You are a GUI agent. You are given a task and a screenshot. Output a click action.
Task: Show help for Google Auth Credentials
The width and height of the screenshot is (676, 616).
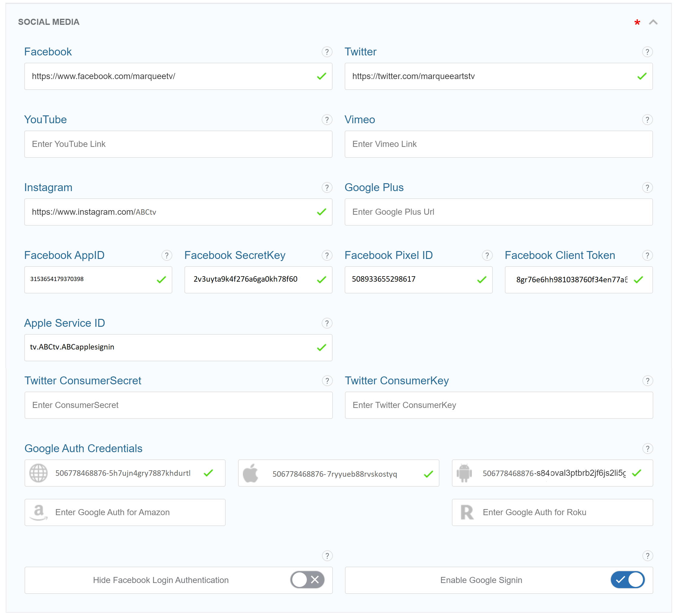pyautogui.click(x=648, y=449)
